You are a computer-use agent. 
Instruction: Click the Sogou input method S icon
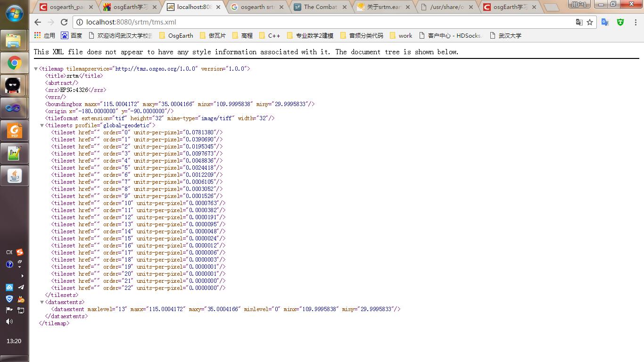click(x=19, y=252)
